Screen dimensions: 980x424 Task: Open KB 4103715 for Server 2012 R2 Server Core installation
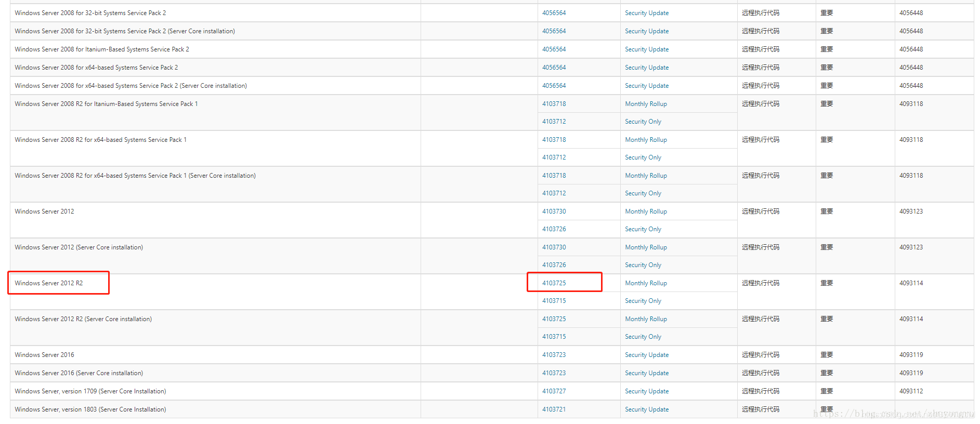pyautogui.click(x=554, y=337)
